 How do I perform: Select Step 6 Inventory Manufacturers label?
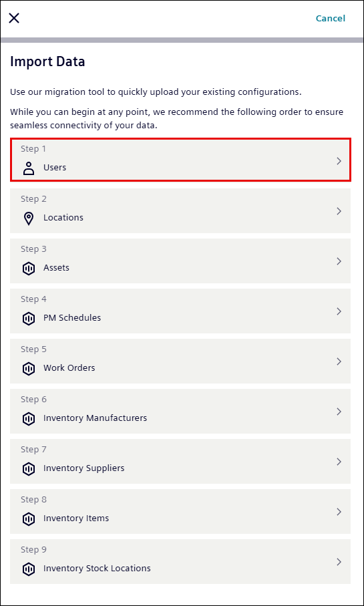[x=95, y=418]
